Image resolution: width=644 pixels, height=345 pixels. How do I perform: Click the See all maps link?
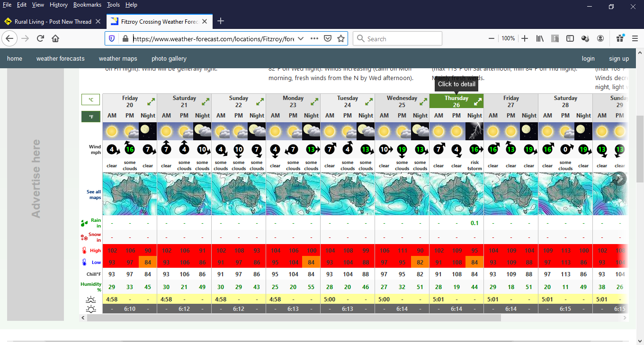94,194
